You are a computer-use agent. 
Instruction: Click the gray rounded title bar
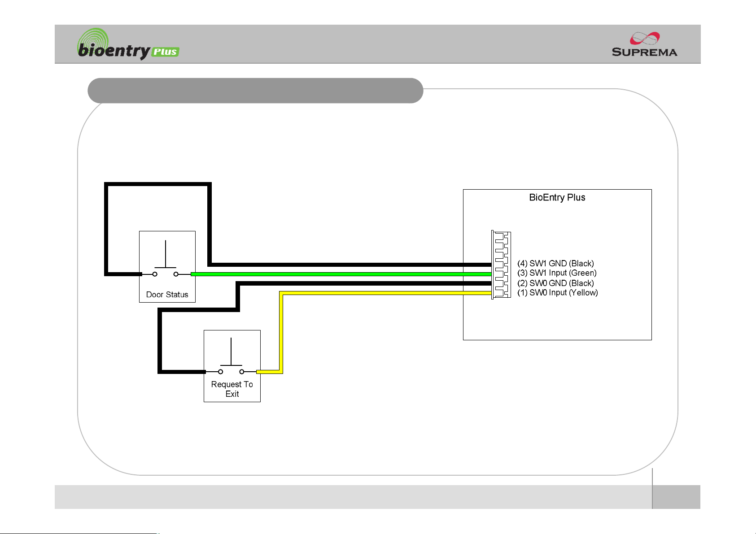255,91
